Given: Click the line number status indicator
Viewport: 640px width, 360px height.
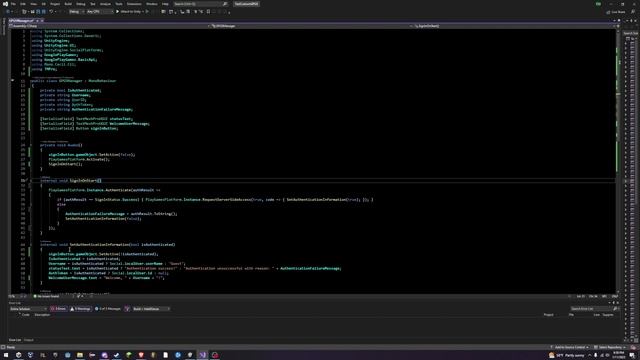Looking at the screenshot, I should coord(580,296).
